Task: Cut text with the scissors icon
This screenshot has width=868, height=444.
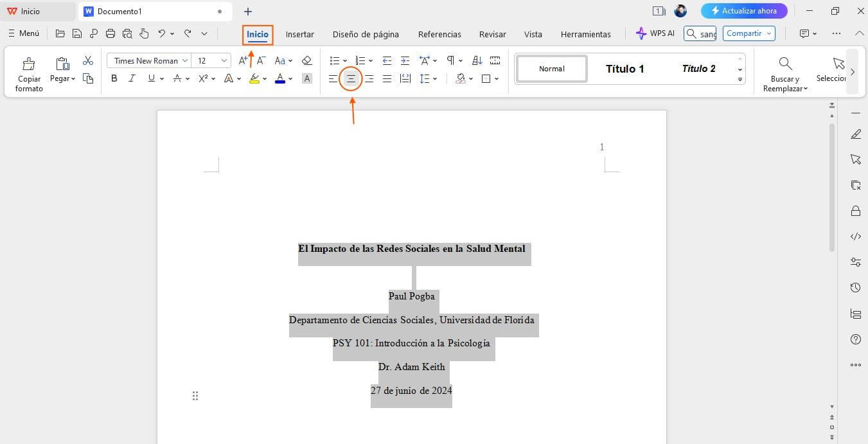Action: pyautogui.click(x=88, y=60)
